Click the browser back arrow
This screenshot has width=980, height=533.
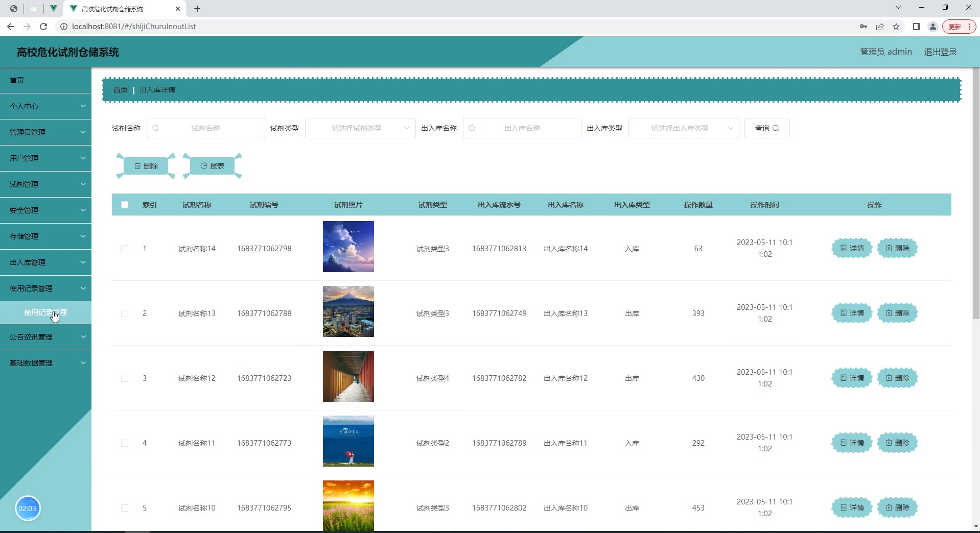[11, 27]
